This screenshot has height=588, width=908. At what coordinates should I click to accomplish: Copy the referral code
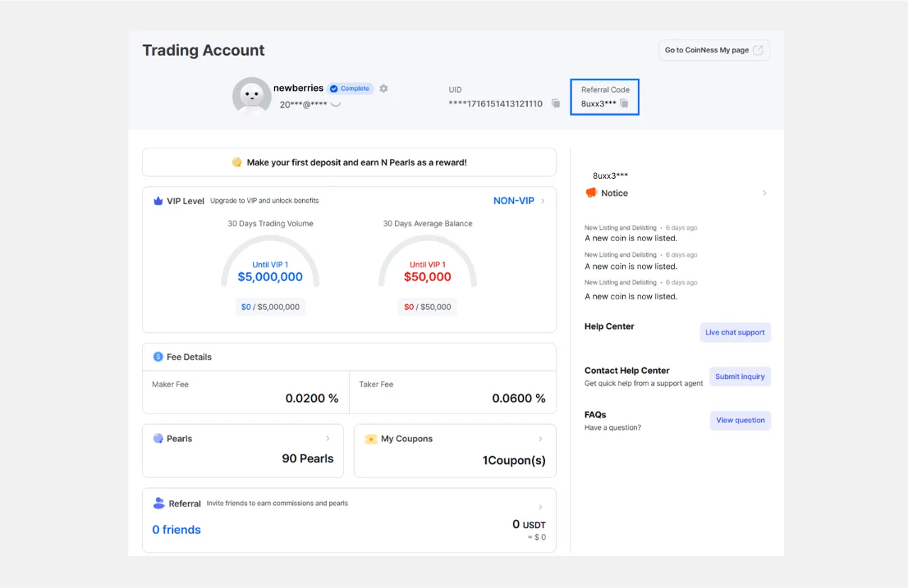coord(624,104)
